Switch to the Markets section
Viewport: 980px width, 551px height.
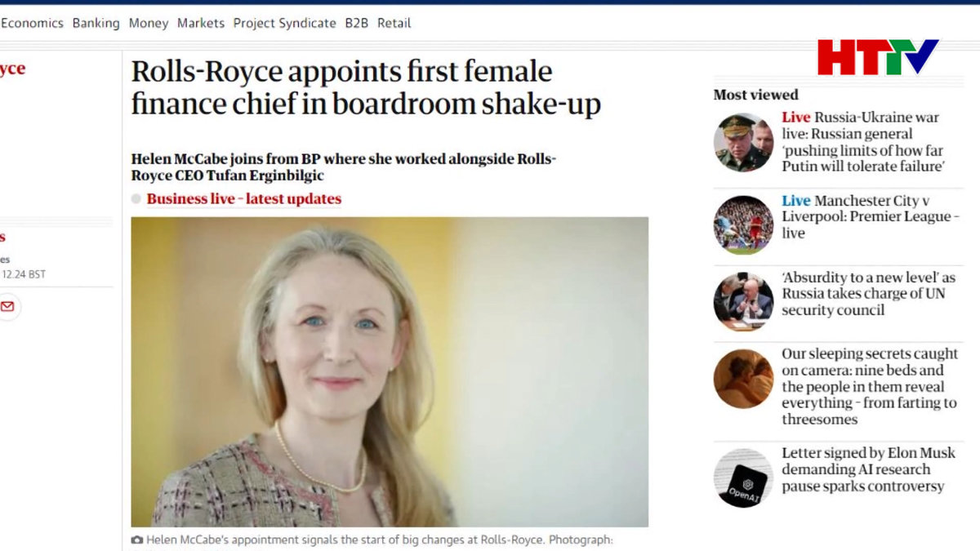[x=201, y=23]
